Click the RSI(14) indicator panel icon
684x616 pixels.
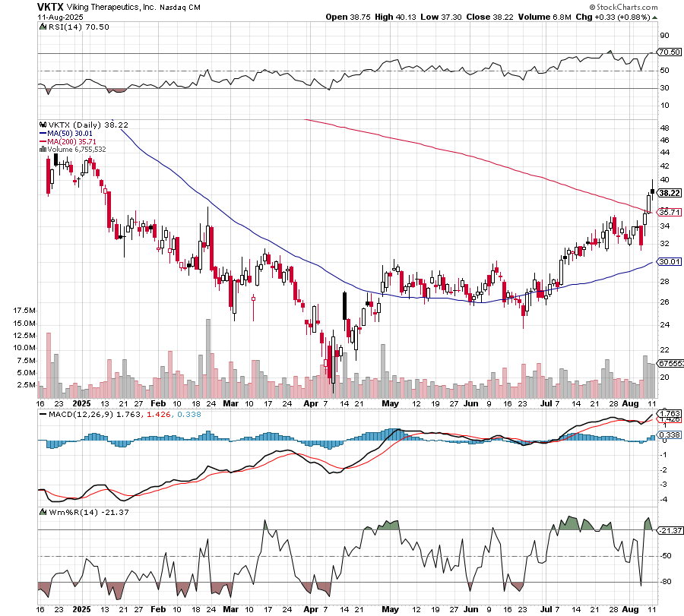pyautogui.click(x=43, y=27)
